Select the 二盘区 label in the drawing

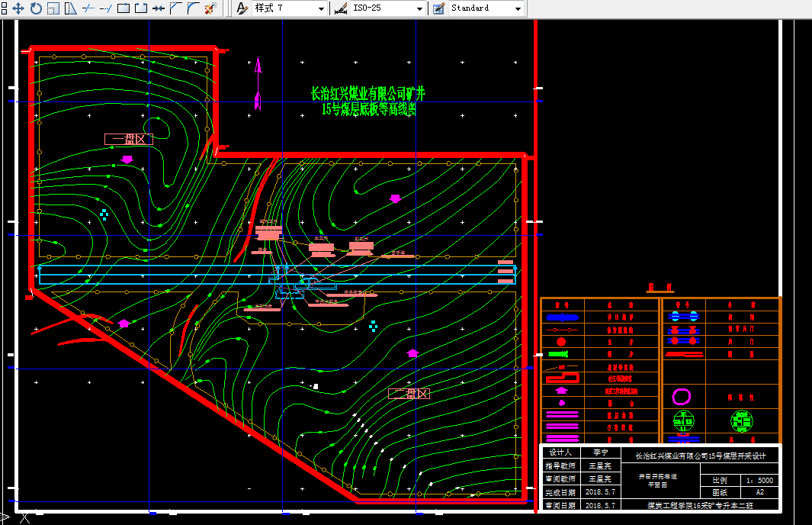click(409, 394)
